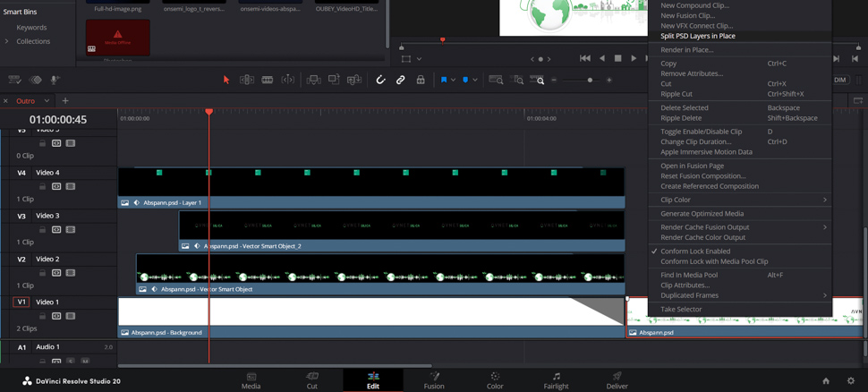The width and height of the screenshot is (868, 392).
Task: Click the timeline zoom slider handle
Action: click(590, 80)
